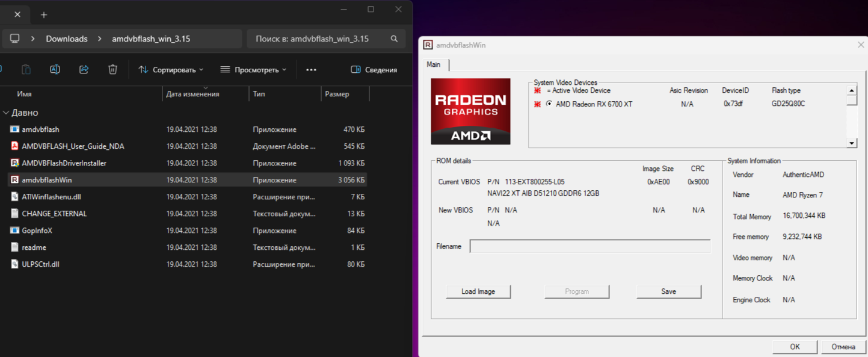This screenshot has height=357, width=868.
Task: Click the 0xAE00 image size value
Action: pos(658,182)
